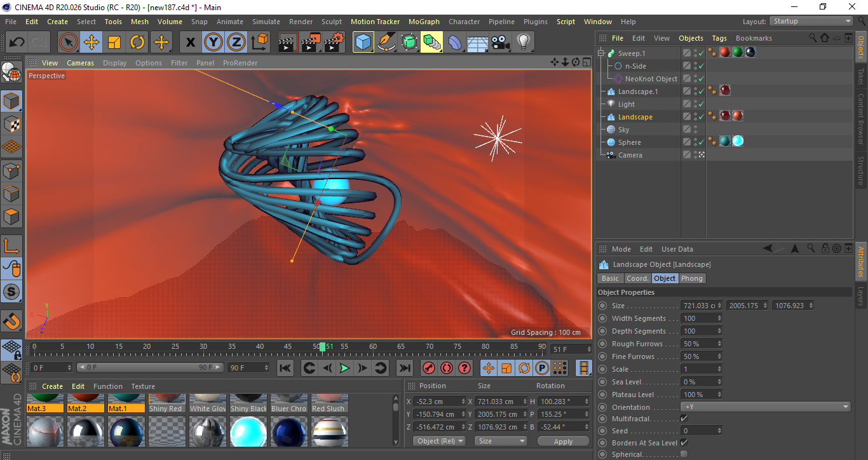Open the Object (Rel) dropdown

point(439,441)
